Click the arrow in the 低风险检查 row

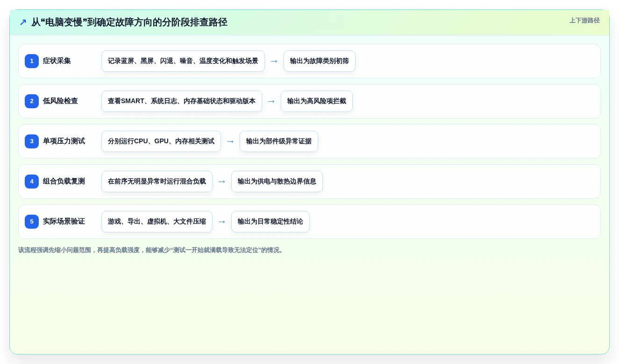[271, 101]
